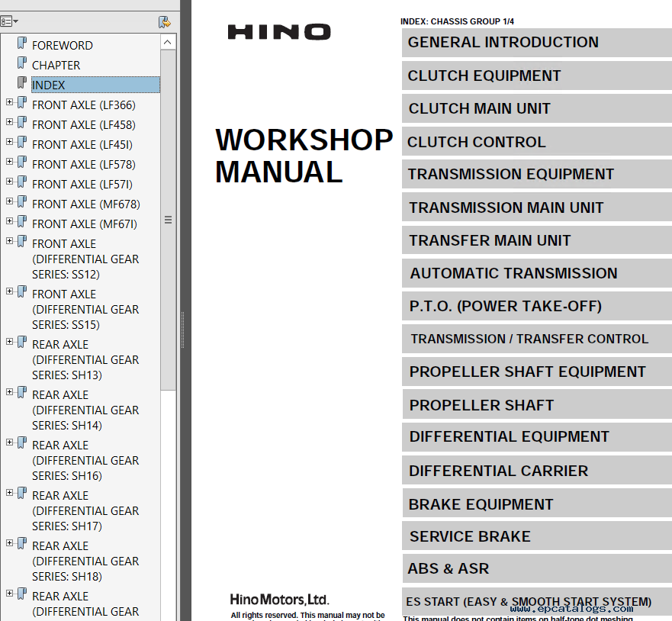Expand FRONT AXLE (LF57I) bookmark
Image resolution: width=672 pixels, height=621 pixels.
pyautogui.click(x=9, y=182)
